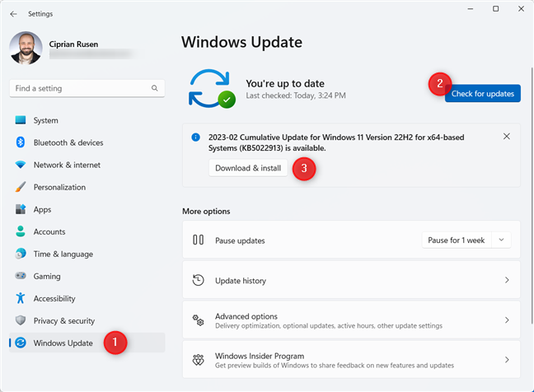Viewport: 534px width, 392px height.
Task: Click the Pause updates row label
Action: pyautogui.click(x=240, y=240)
